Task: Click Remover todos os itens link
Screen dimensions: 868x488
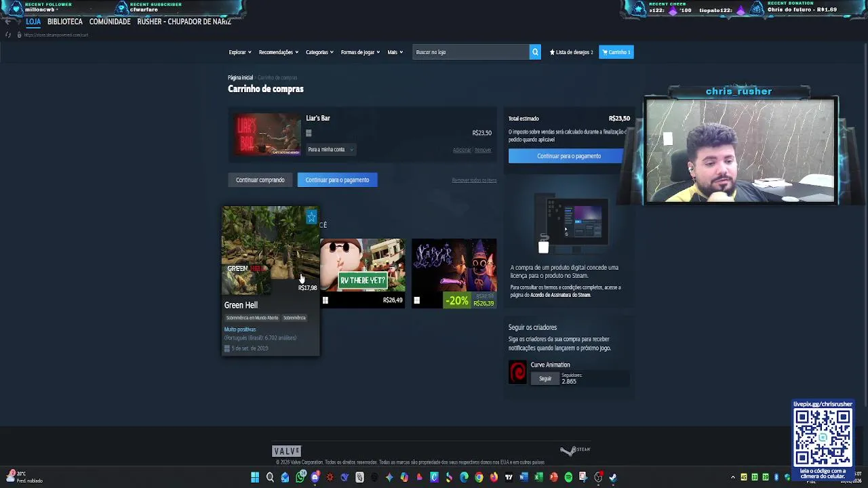Action: point(474,180)
